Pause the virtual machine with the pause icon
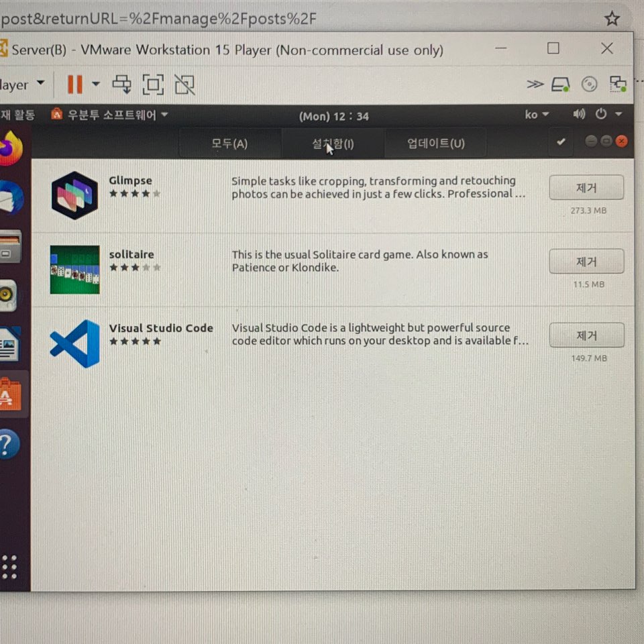 pos(74,85)
